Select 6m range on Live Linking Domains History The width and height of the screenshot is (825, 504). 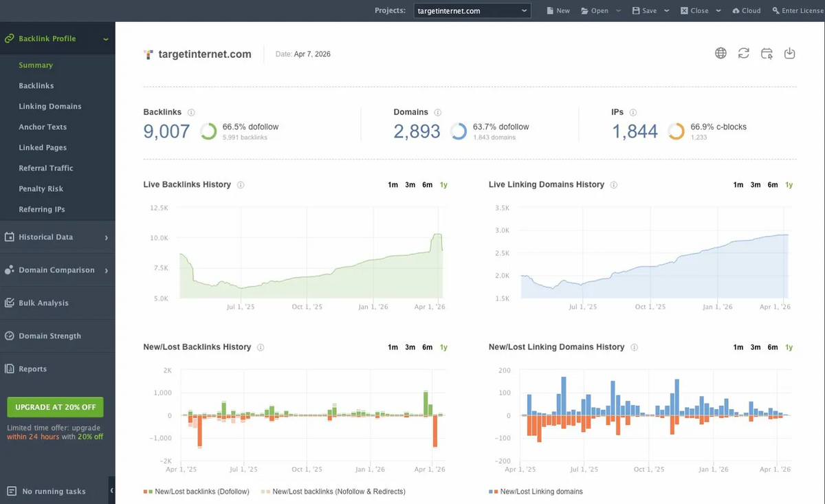(x=773, y=185)
